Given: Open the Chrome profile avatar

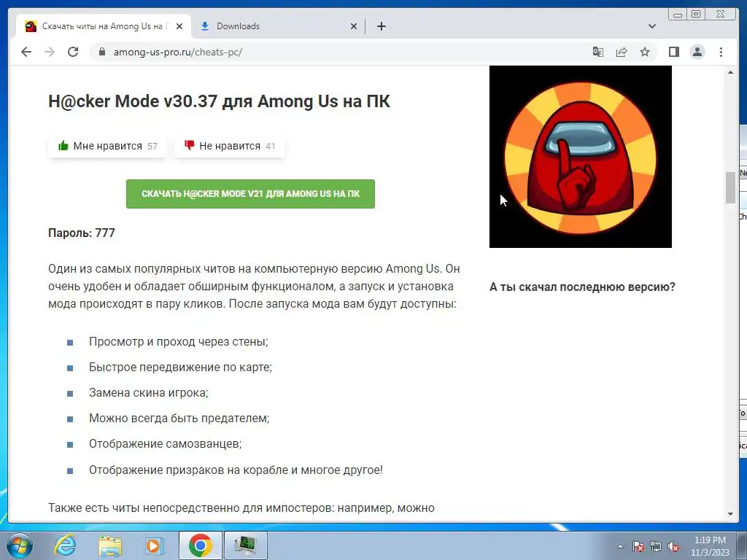Looking at the screenshot, I should pyautogui.click(x=697, y=52).
